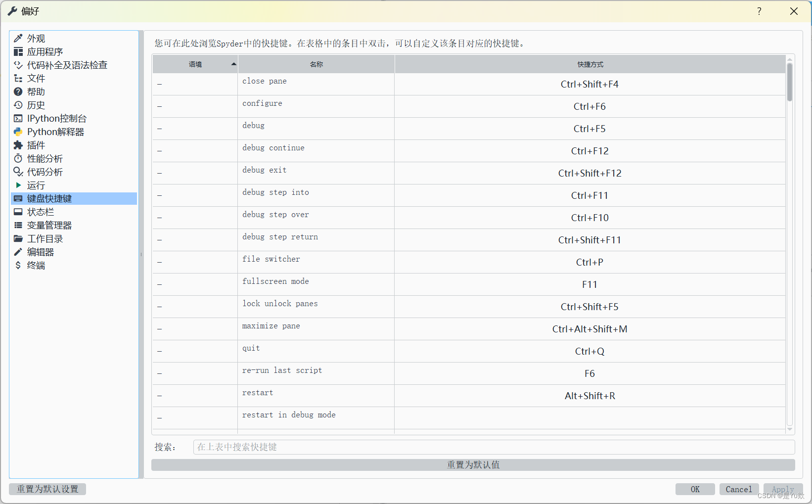Sort table by 名称 column header

pos(316,64)
